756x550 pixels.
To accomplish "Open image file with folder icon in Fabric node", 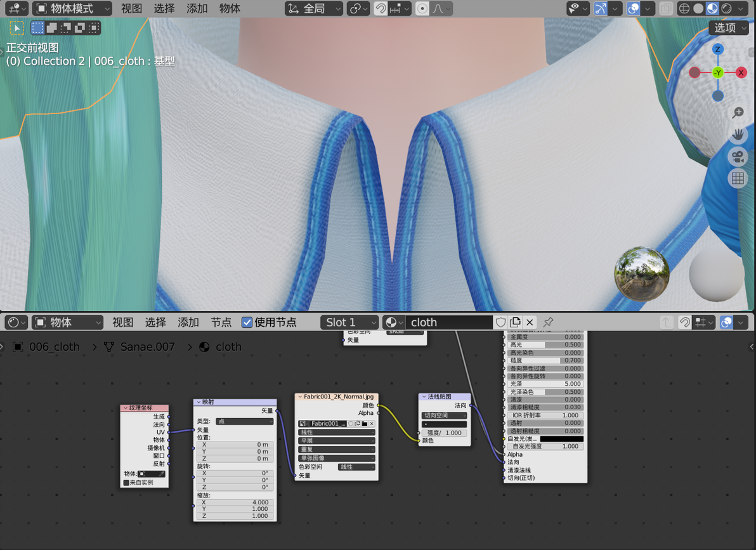I will [365, 424].
